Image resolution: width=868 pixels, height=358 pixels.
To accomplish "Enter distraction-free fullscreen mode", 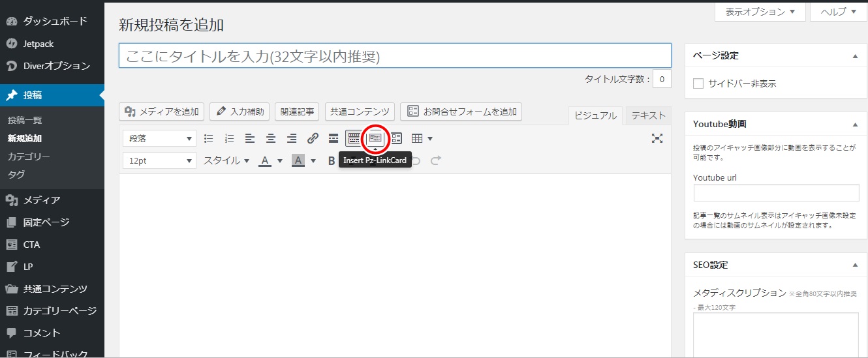I will click(657, 138).
